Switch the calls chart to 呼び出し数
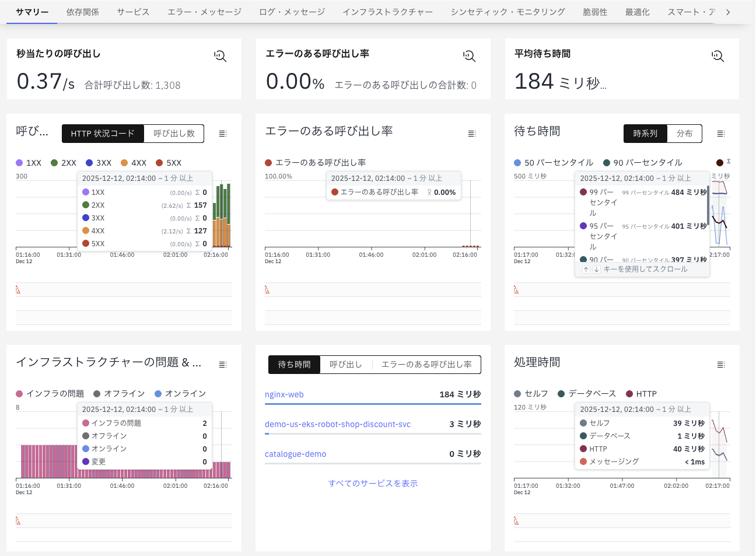 174,134
